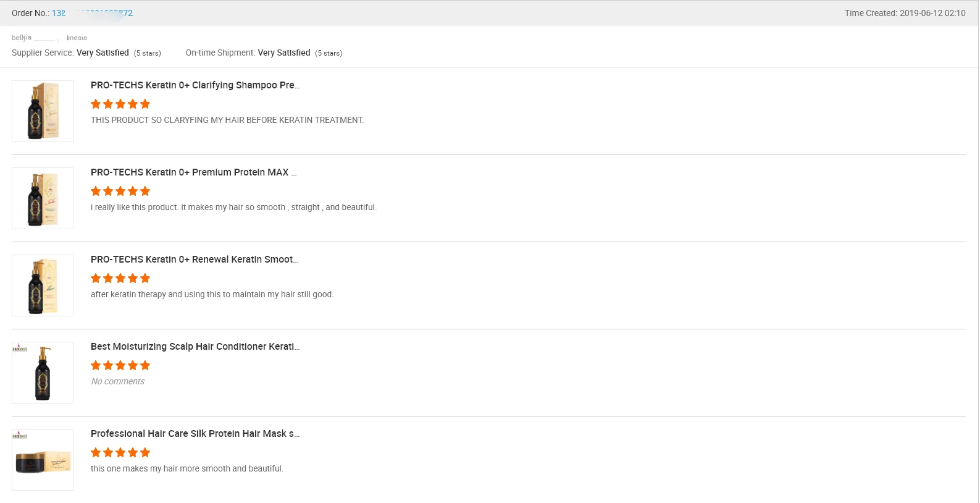
Task: Open PRO-TECHS Renewal Keratin Smoothing title
Action: click(x=195, y=260)
